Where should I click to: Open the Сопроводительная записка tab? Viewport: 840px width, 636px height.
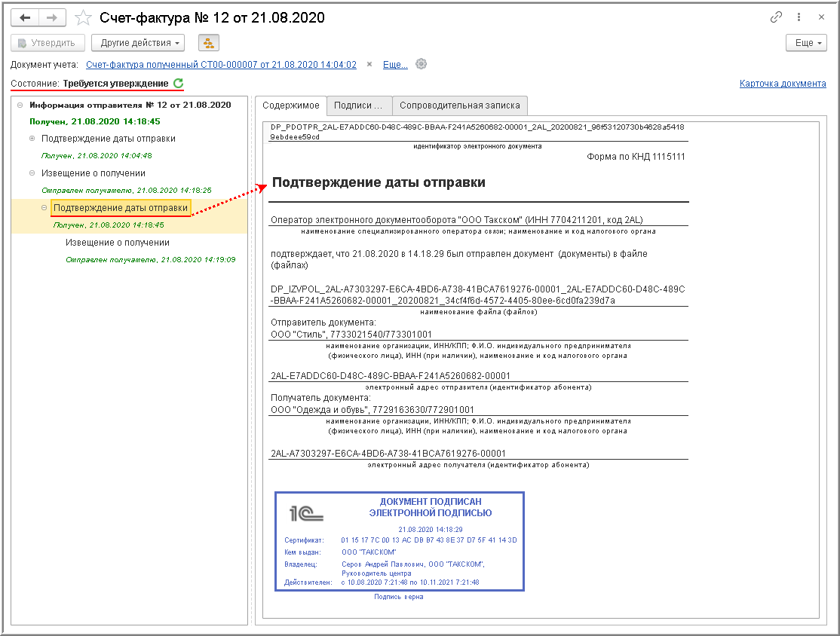460,105
